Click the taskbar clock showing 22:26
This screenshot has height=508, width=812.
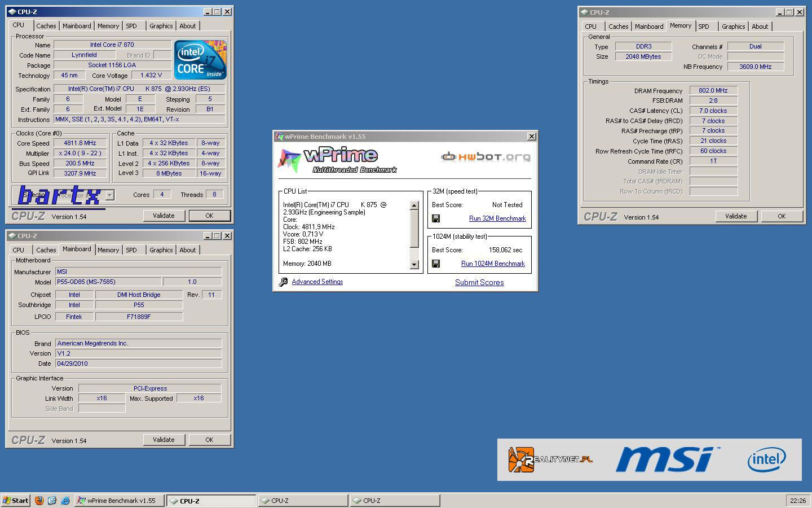(x=798, y=501)
